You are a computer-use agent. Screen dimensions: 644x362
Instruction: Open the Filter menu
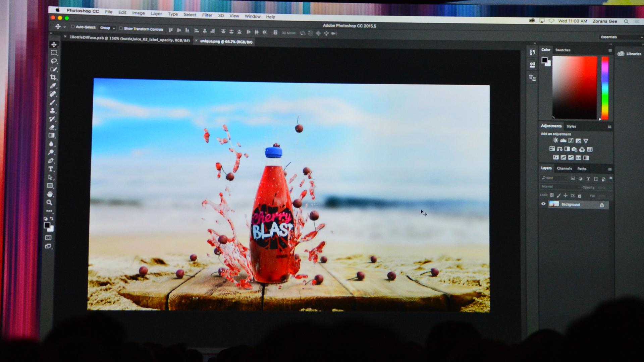tap(207, 15)
